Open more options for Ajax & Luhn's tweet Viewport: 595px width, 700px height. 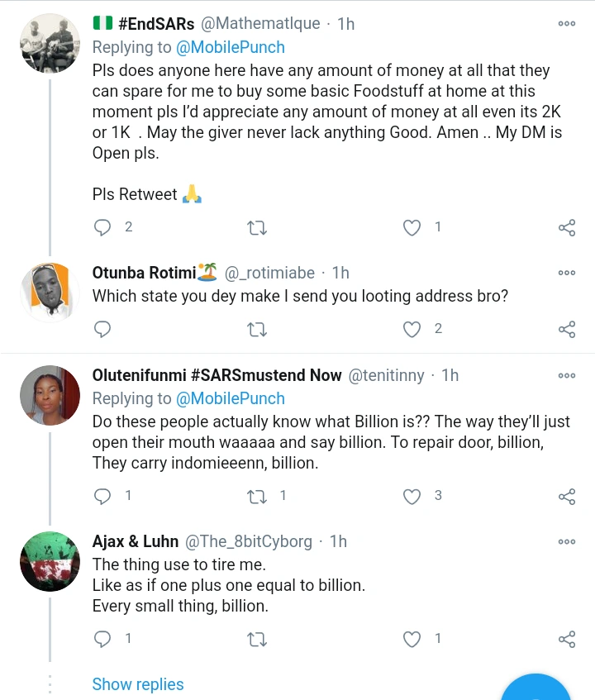tap(567, 541)
